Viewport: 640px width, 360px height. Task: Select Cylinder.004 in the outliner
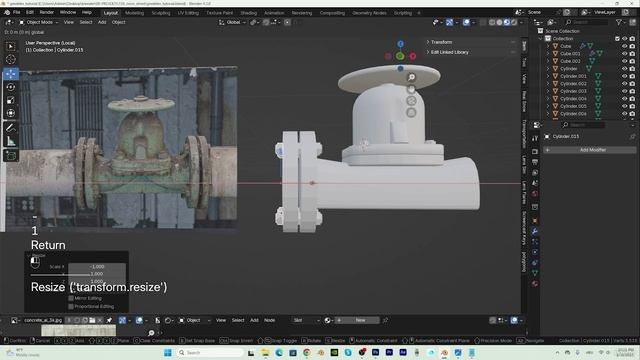[573, 98]
